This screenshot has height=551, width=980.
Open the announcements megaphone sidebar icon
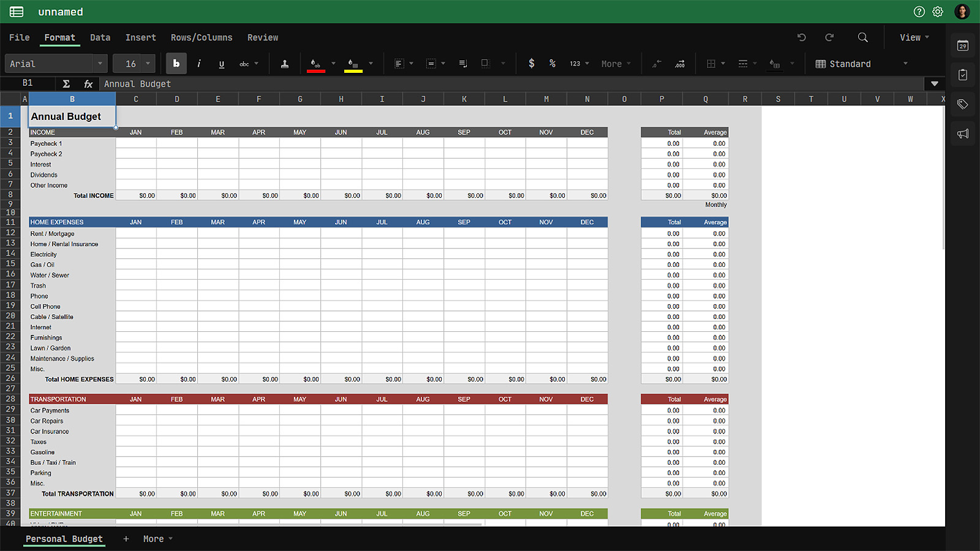[x=963, y=133]
